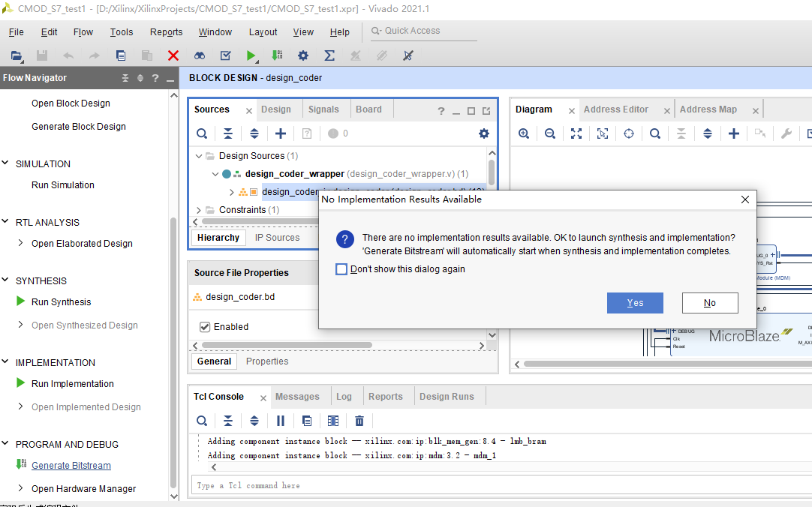Zoom fit the Diagram view
Image resolution: width=812 pixels, height=507 pixels.
coord(576,134)
